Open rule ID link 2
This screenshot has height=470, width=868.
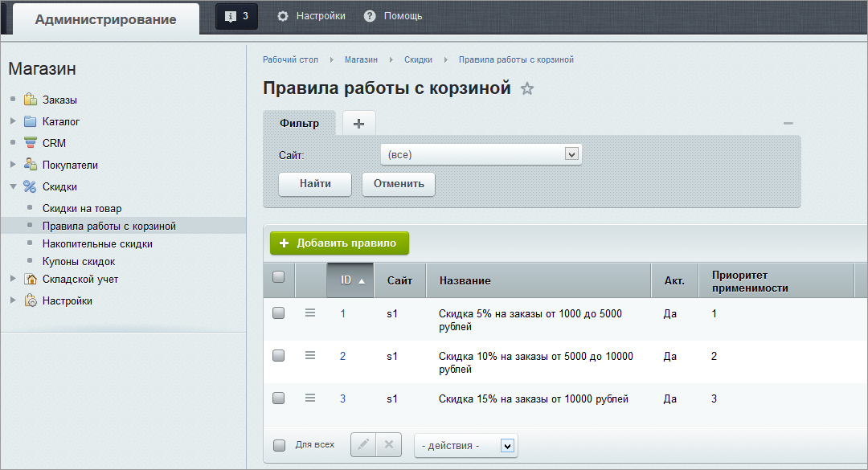[x=342, y=356]
